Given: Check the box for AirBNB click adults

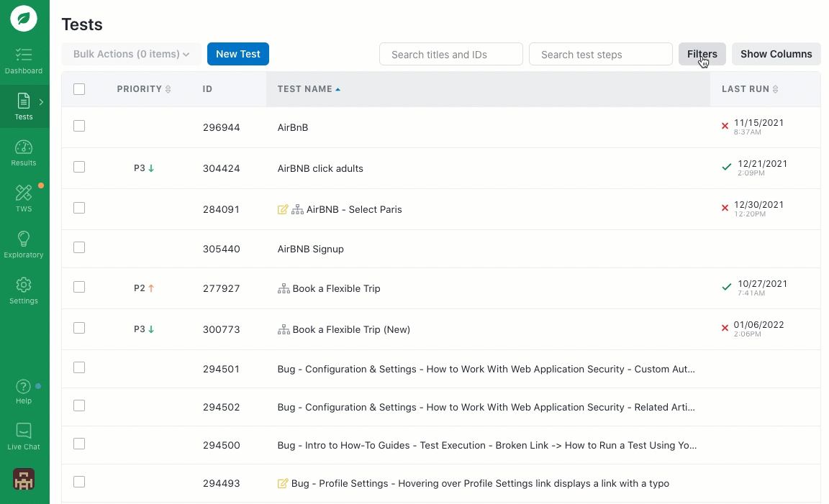Looking at the screenshot, I should pyautogui.click(x=79, y=167).
